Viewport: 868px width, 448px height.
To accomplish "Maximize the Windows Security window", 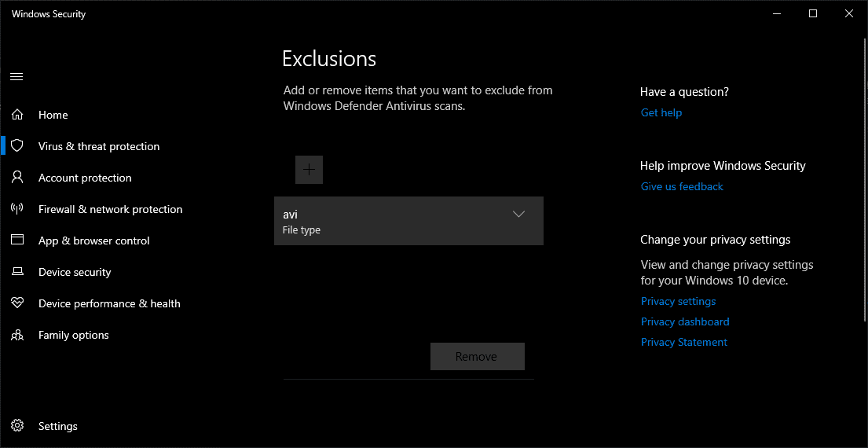I will point(813,14).
